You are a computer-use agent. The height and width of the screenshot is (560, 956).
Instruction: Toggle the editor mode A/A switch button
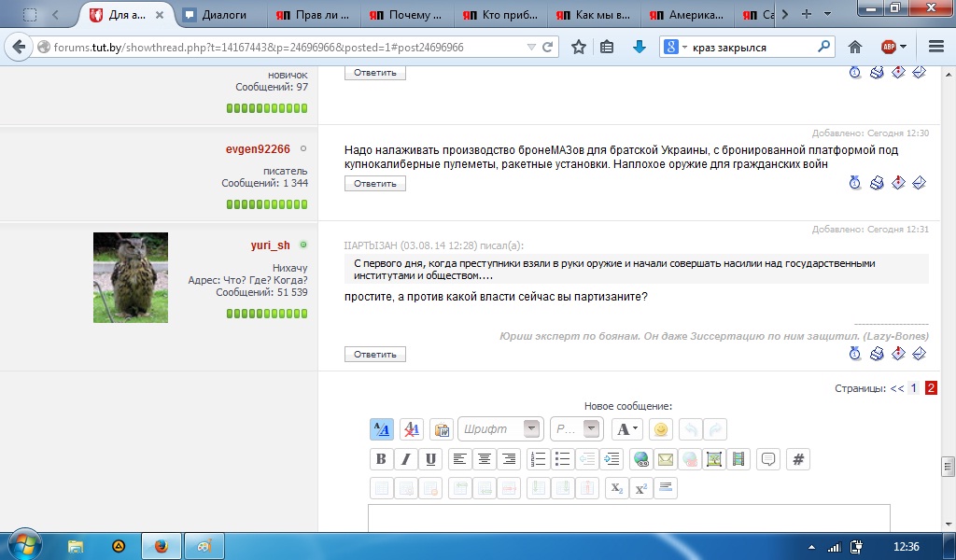(x=381, y=429)
